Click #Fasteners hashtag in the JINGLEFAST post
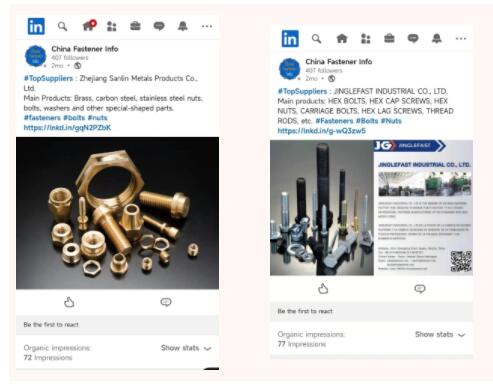 [334, 121]
